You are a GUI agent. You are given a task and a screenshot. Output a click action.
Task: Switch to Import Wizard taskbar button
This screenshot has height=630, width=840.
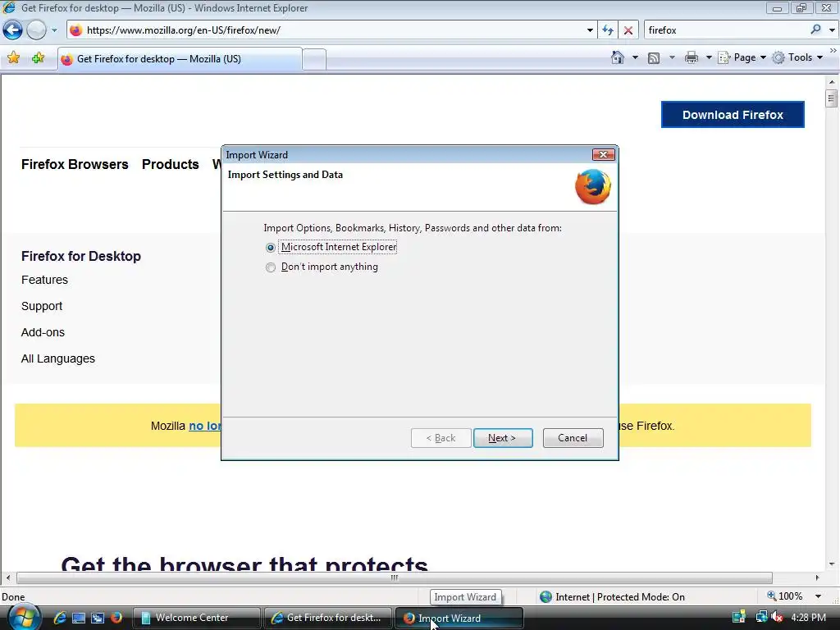[x=459, y=618]
